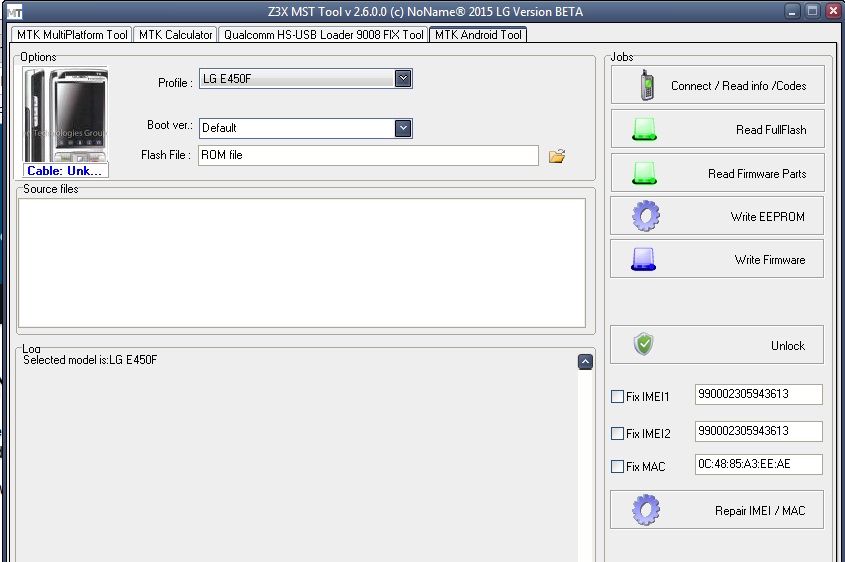Click the blue icon on Write Firmware
The height and width of the screenshot is (562, 845).
(x=643, y=259)
